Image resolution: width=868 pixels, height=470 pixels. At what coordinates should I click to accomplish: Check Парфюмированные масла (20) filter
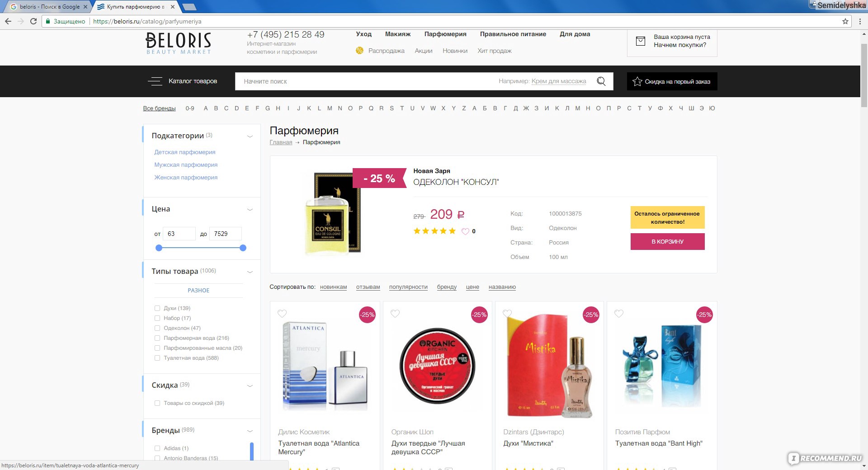(157, 348)
